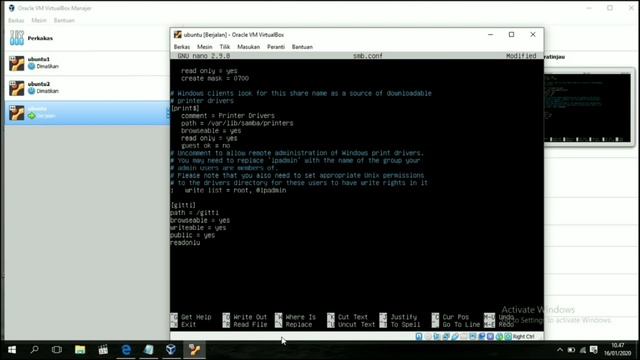The image size is (640, 360).
Task: Open Bantuan menu in VirtualBox Manager
Action: (64, 20)
